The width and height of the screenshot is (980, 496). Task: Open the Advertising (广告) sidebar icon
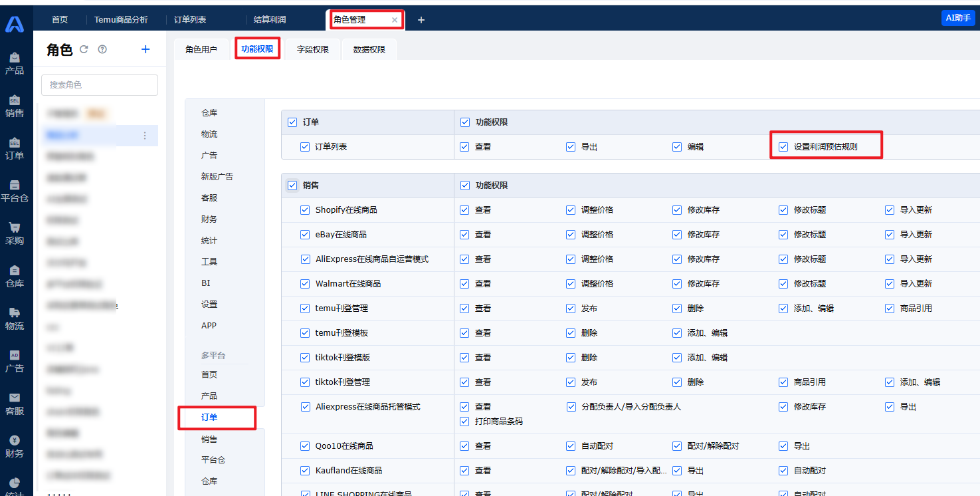click(15, 360)
